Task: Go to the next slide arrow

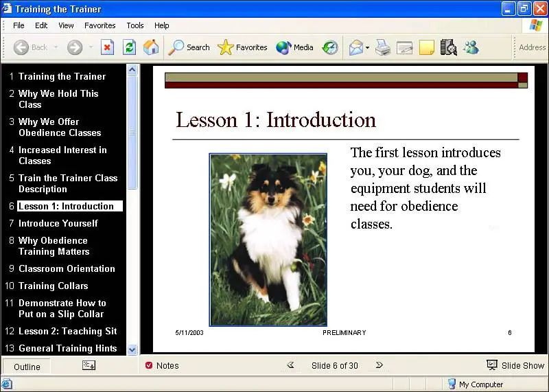Action: [x=379, y=365]
